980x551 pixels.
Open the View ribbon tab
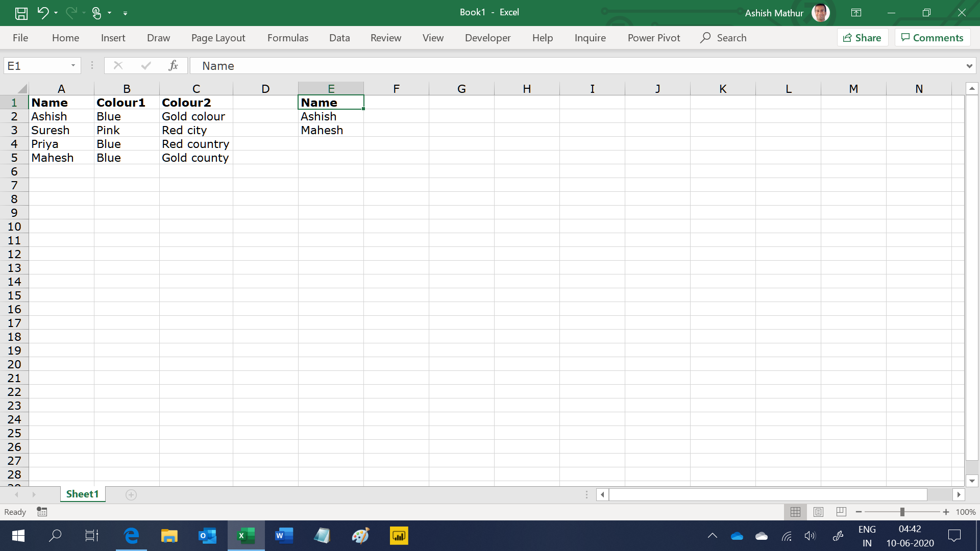pyautogui.click(x=432, y=38)
